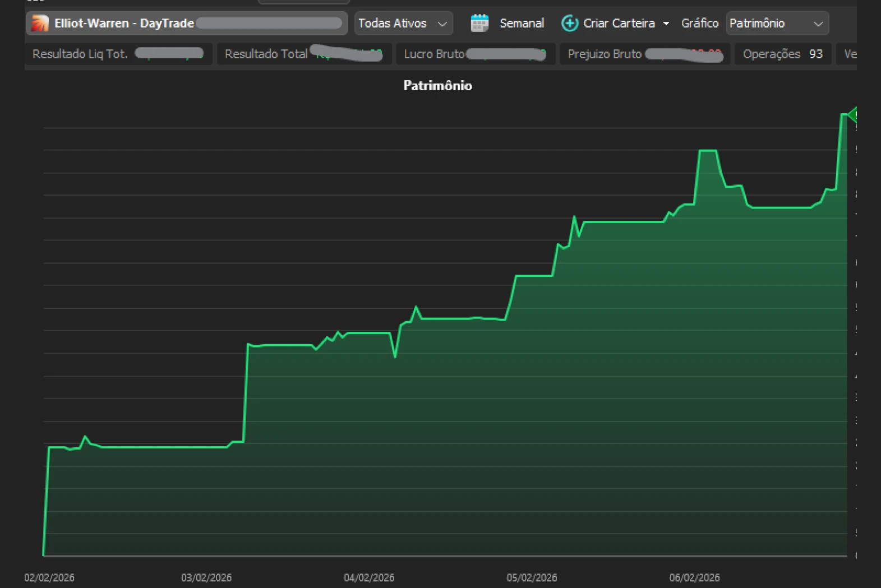This screenshot has height=588, width=881.
Task: Click the Criar Carteira plus icon
Action: (570, 24)
